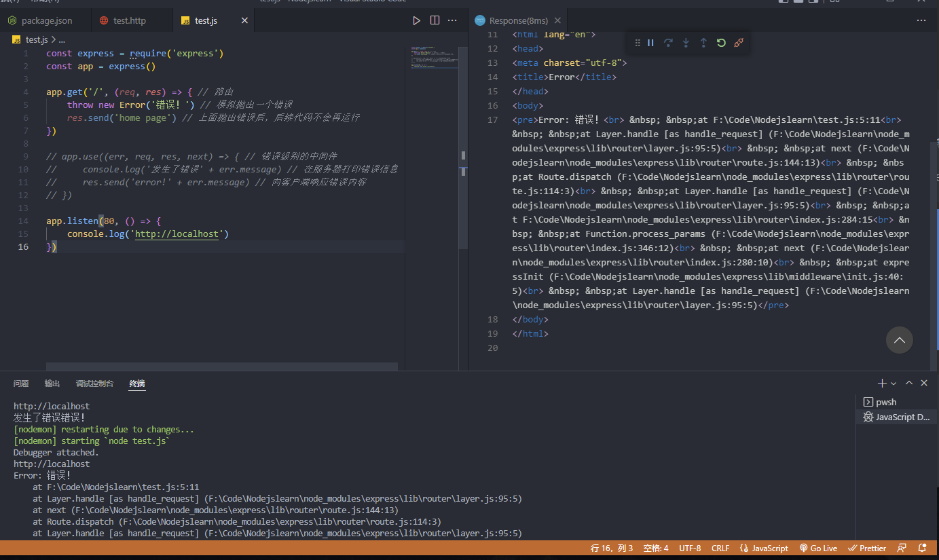
Task: Click F:\Code\Nodejslearn\test.js:5:11 in terminal
Action: pos(123,487)
